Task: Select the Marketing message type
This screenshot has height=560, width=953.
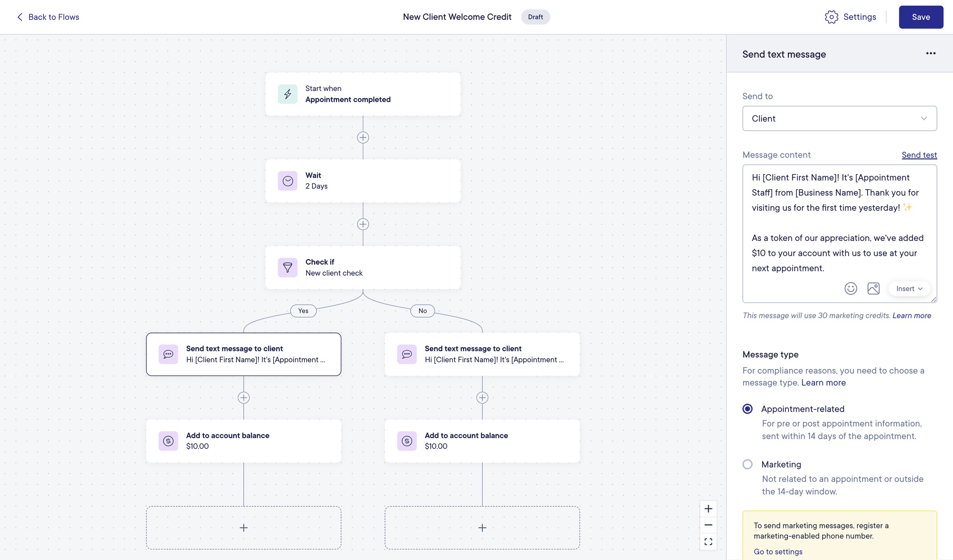Action: [748, 464]
